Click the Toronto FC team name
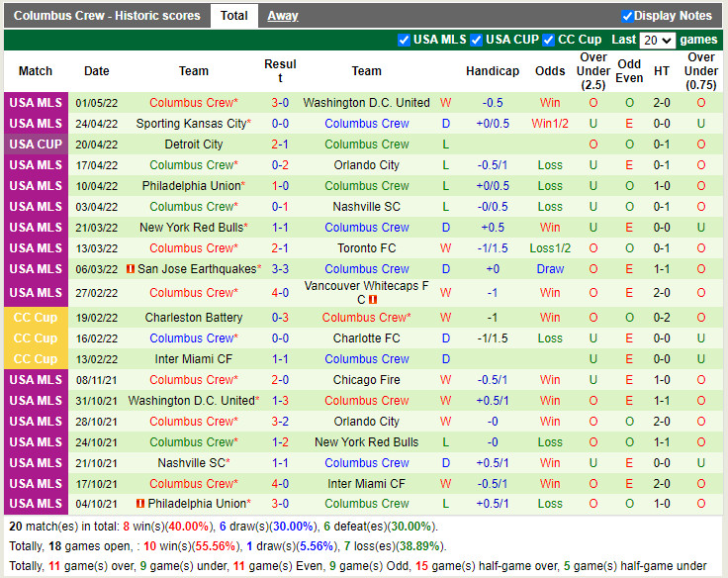The width and height of the screenshot is (728, 578). click(366, 248)
